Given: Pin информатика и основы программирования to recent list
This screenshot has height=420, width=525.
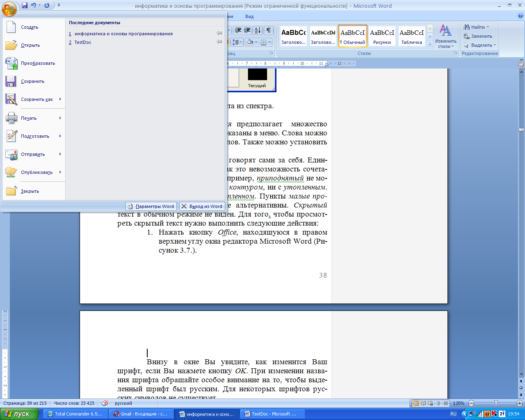Looking at the screenshot, I should pos(219,34).
